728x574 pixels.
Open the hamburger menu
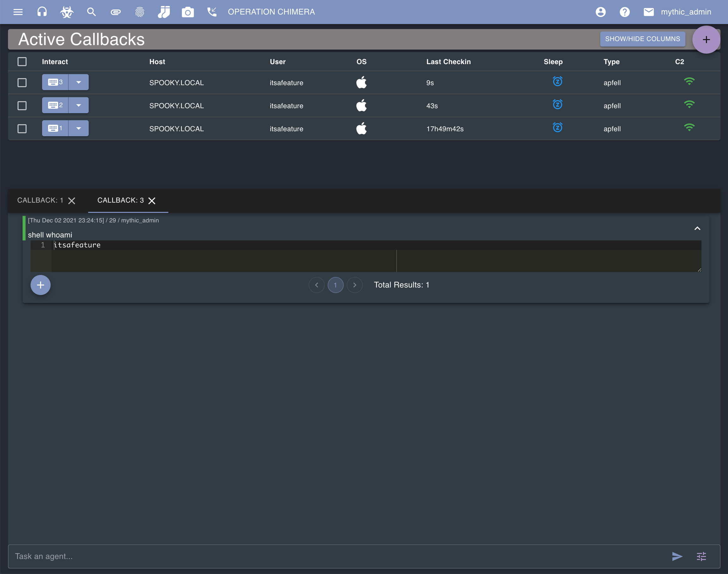click(18, 12)
